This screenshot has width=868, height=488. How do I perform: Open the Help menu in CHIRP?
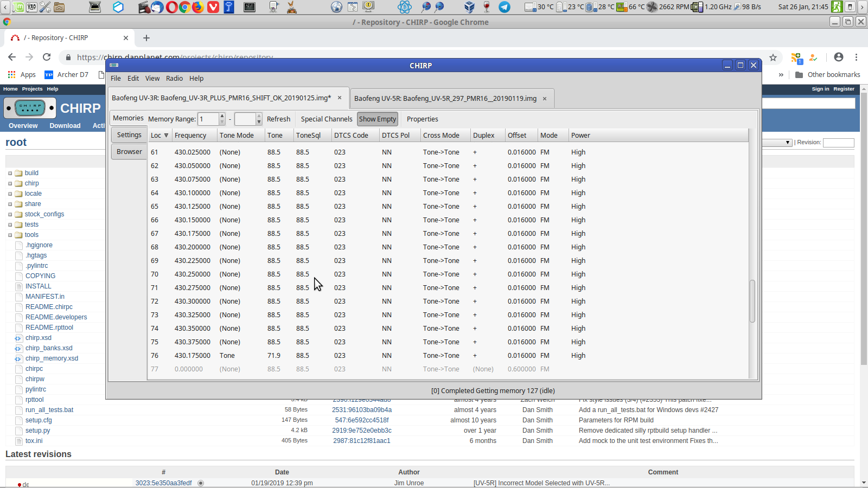tap(196, 78)
